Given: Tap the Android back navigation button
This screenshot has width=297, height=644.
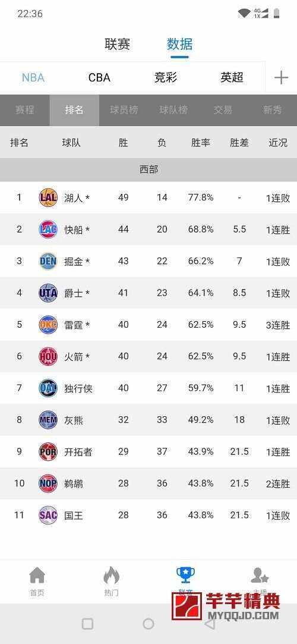Looking at the screenshot, I should point(209,624).
